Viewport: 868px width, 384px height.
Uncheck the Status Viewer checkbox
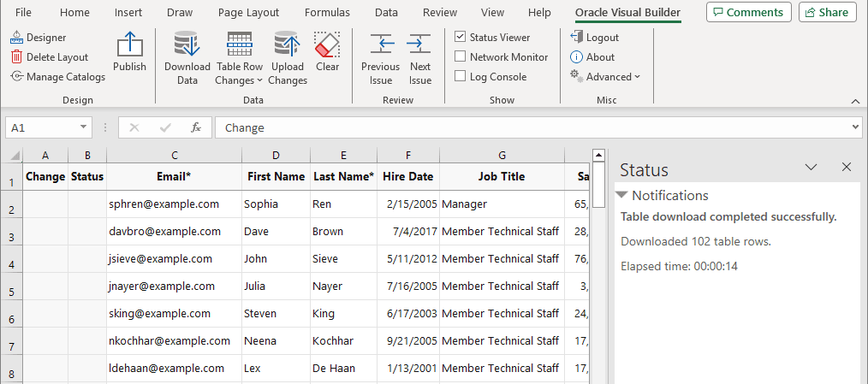pos(460,37)
